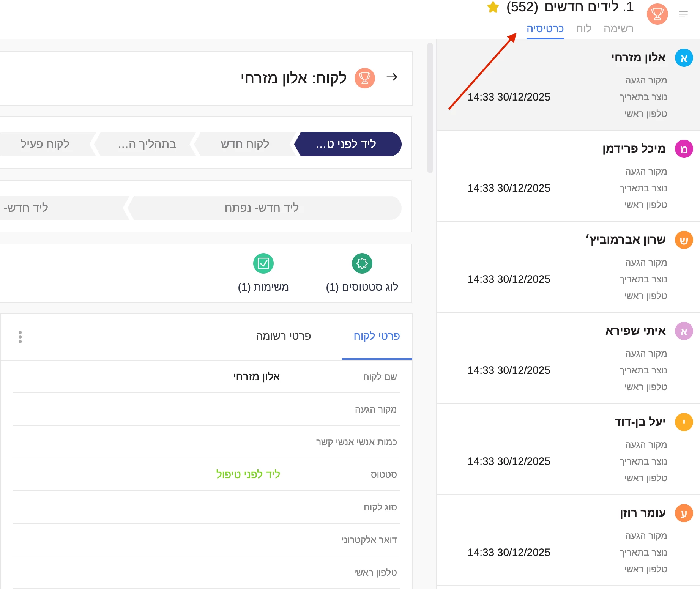
Task: Click the orange avatar for עומר רוזן
Action: click(684, 513)
